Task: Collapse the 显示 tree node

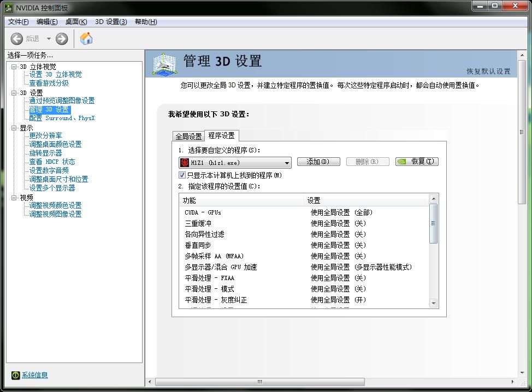Action: [14, 128]
